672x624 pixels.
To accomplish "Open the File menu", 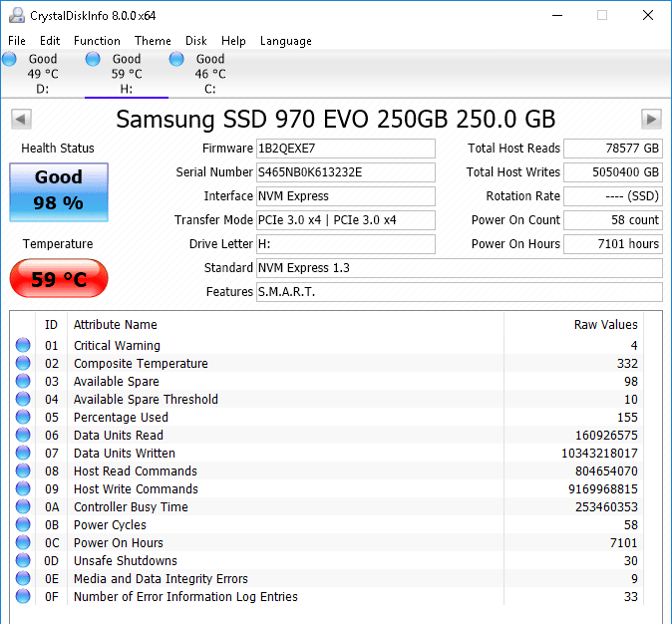I will coord(17,41).
